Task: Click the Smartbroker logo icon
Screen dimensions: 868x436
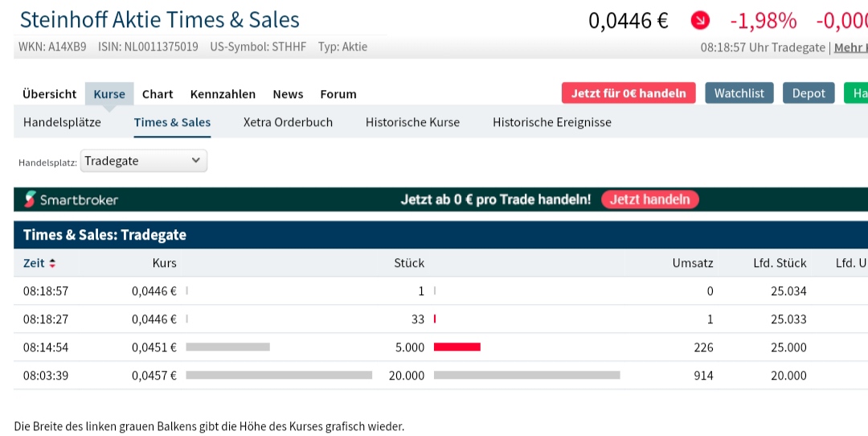Action: point(31,199)
